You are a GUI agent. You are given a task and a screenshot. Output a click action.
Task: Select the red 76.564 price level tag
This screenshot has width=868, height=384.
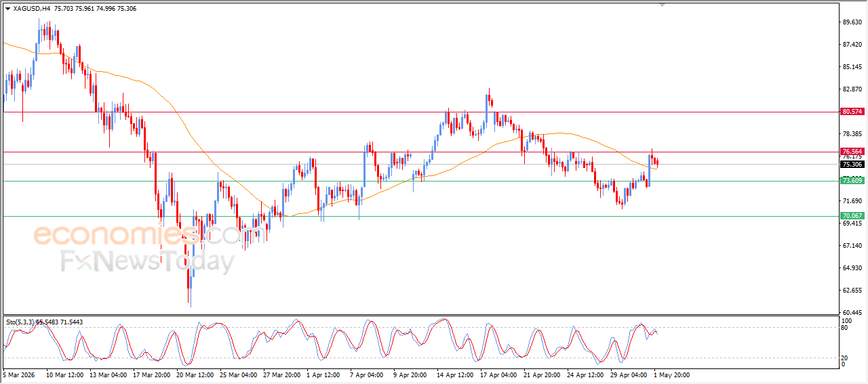(852, 152)
